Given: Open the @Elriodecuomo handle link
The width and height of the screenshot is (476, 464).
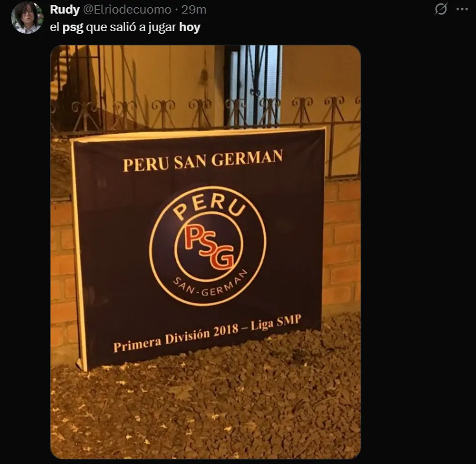Looking at the screenshot, I should click(x=127, y=10).
